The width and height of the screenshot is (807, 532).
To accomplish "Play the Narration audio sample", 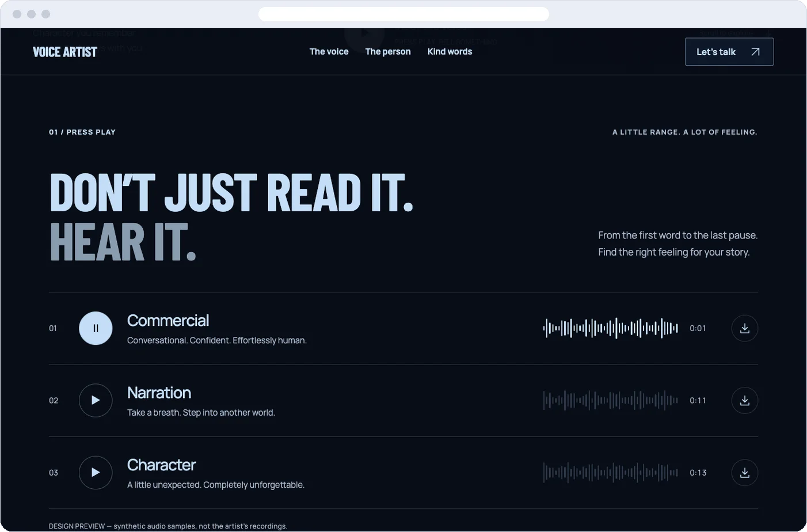I will tap(96, 400).
